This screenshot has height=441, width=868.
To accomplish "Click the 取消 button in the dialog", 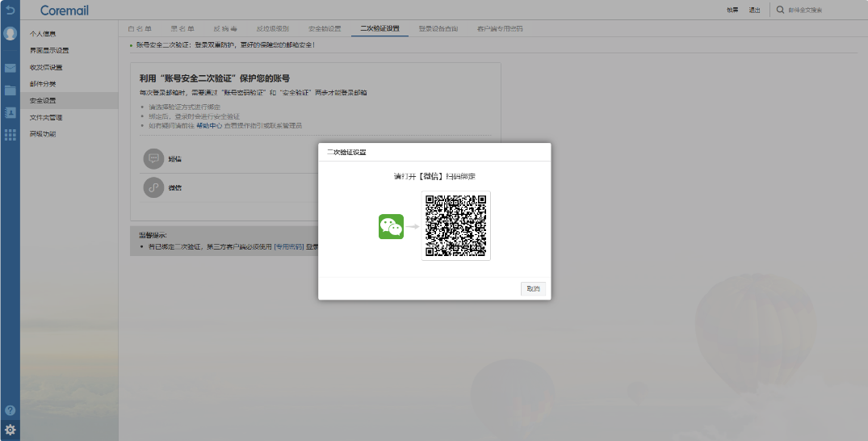I will pyautogui.click(x=533, y=288).
